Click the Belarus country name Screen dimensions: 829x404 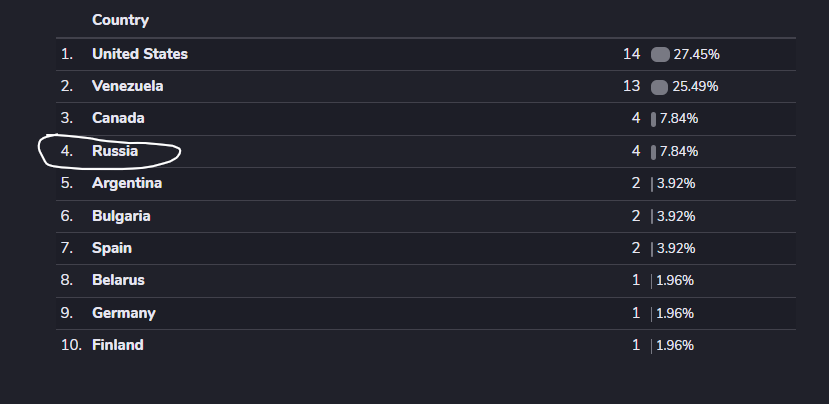click(x=118, y=280)
